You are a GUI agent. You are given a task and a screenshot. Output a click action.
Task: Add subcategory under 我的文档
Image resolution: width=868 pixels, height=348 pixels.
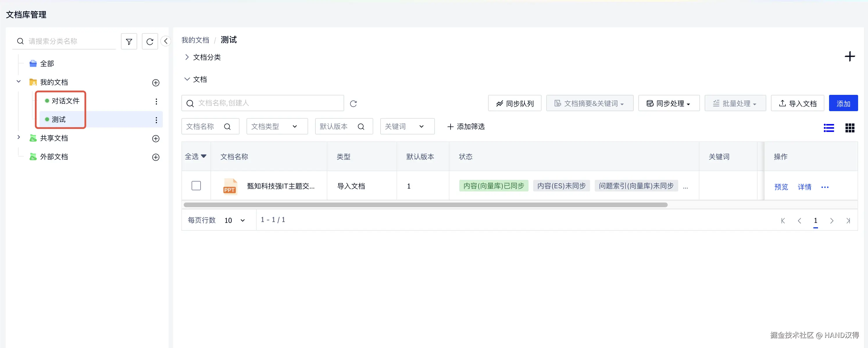pos(156,83)
